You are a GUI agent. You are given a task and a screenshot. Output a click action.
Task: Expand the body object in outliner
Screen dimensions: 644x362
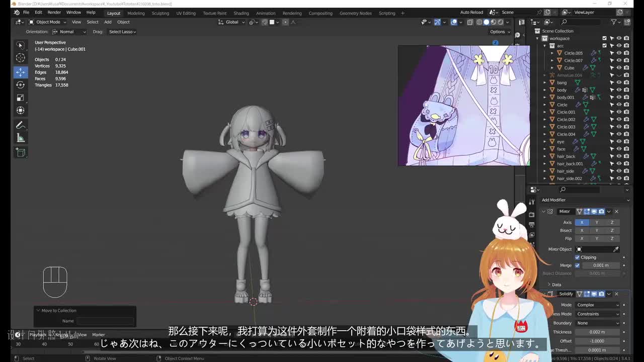(x=545, y=90)
